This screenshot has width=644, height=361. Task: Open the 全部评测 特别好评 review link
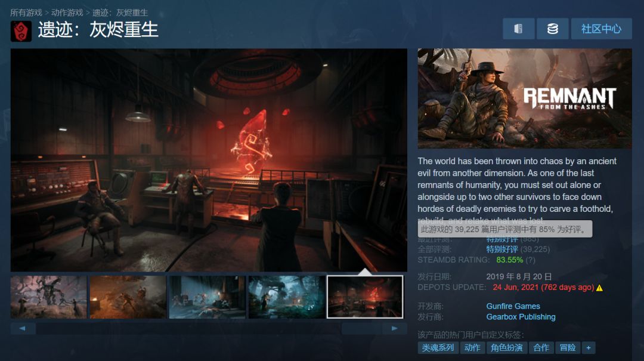point(502,249)
